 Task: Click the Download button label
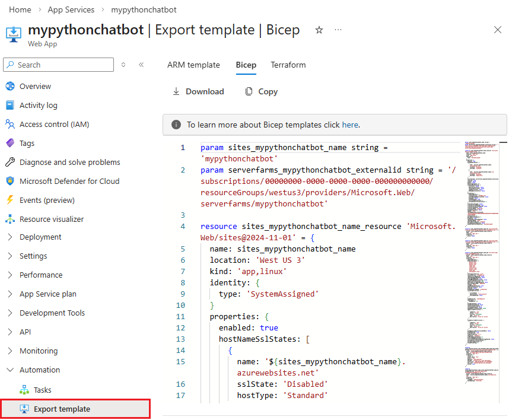(205, 91)
